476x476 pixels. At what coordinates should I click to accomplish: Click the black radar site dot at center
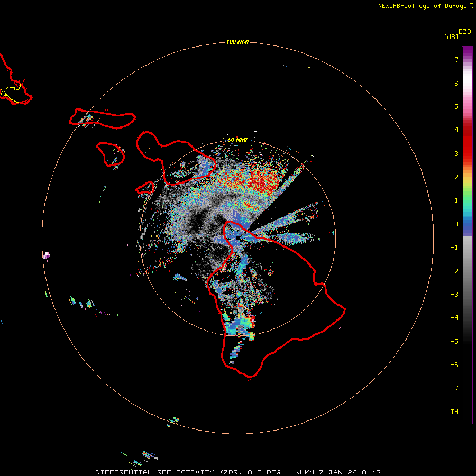[237, 237]
